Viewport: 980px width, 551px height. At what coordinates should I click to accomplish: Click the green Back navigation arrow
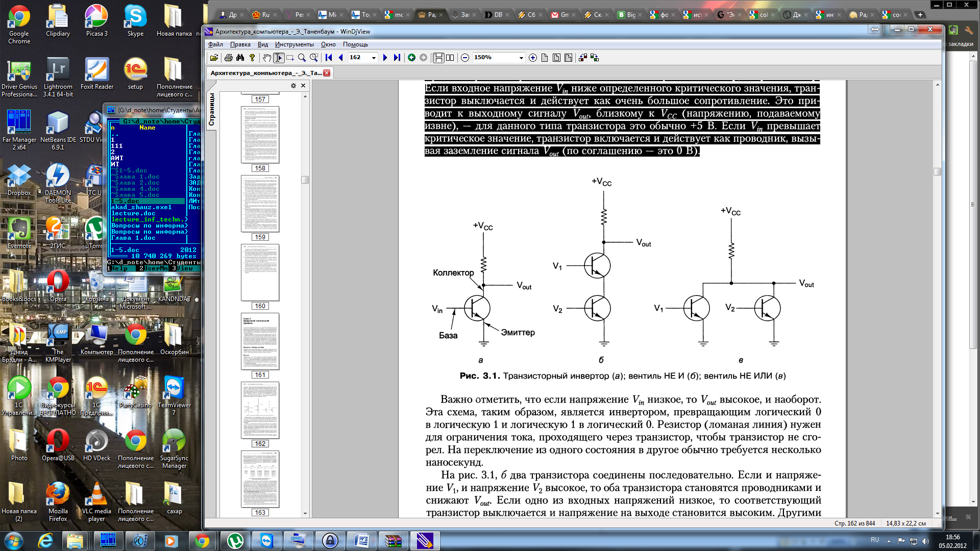pyautogui.click(x=411, y=58)
